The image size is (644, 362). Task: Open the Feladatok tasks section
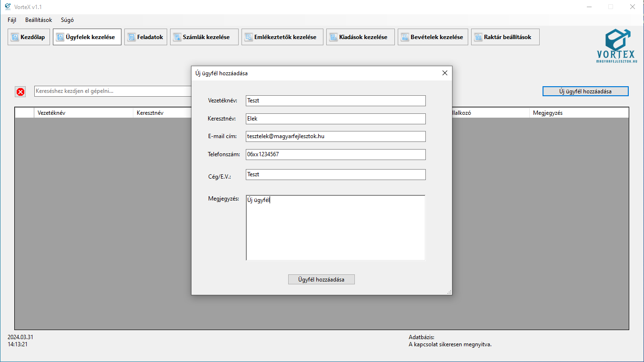click(x=146, y=37)
